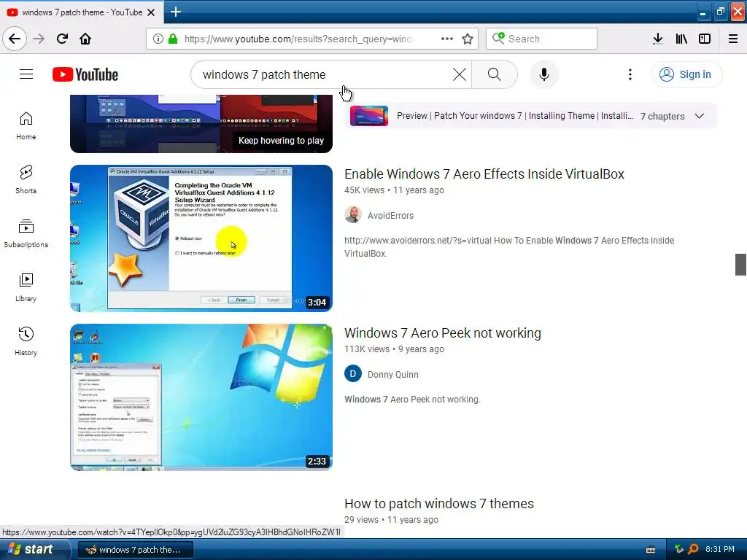Open Shorts in the YouTube sidebar
The image size is (747, 560).
[26, 179]
